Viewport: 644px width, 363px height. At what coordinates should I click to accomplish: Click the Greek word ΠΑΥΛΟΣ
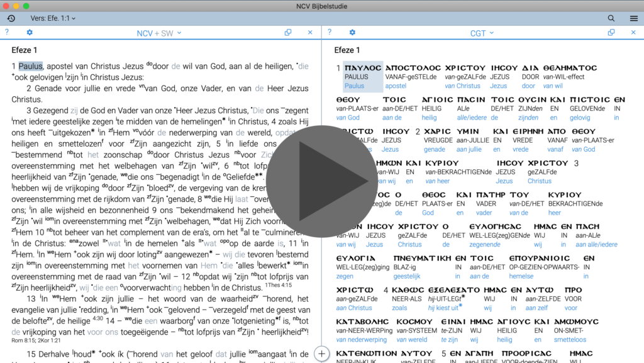coord(363,68)
